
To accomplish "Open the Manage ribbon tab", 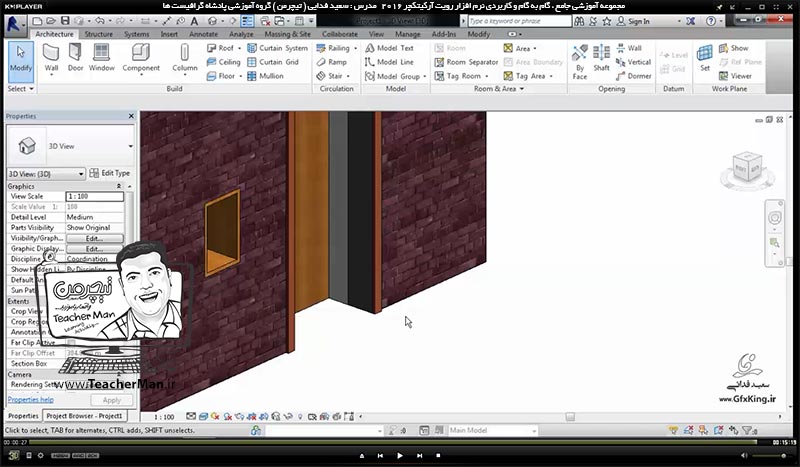I will (x=408, y=34).
